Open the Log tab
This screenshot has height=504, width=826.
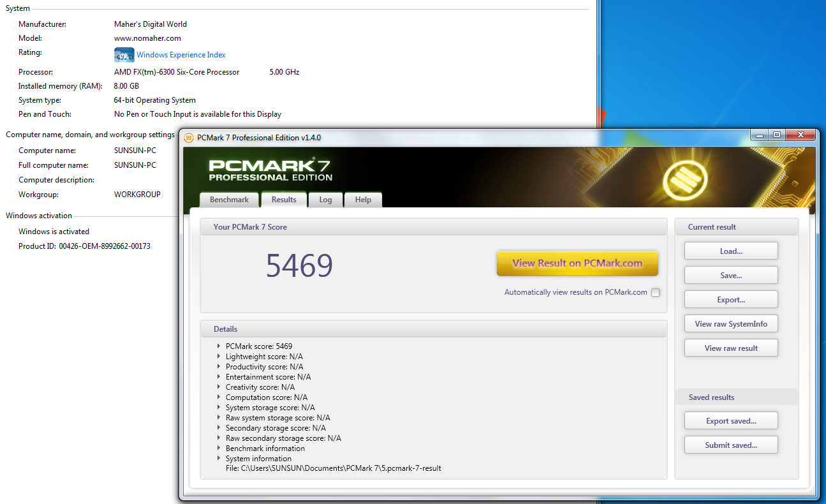[325, 200]
